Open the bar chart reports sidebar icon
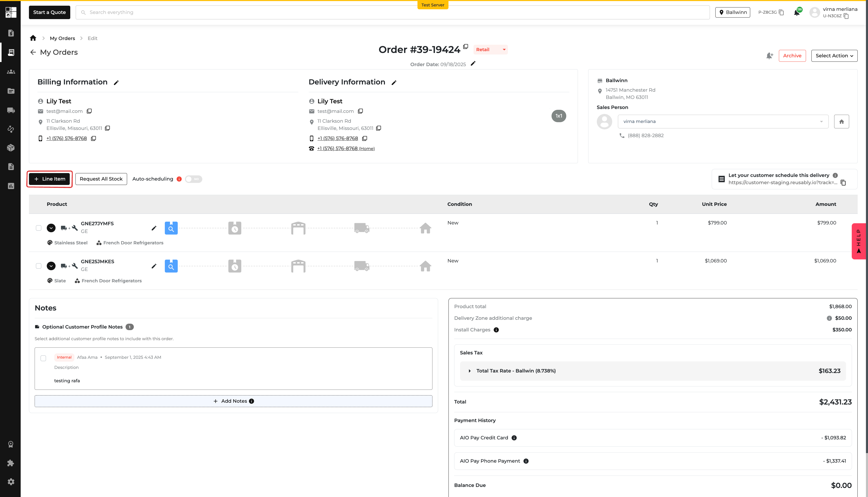The image size is (868, 497). pyautogui.click(x=11, y=186)
